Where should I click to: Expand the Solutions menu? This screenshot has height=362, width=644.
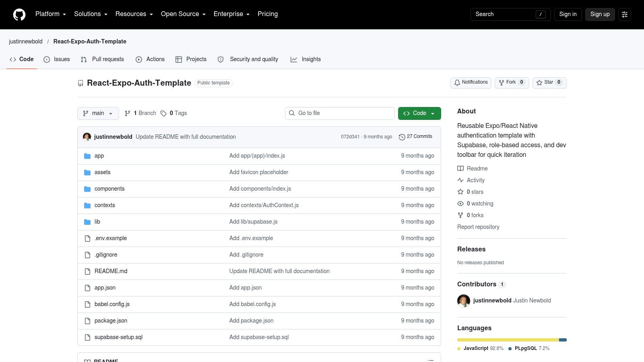pyautogui.click(x=91, y=14)
